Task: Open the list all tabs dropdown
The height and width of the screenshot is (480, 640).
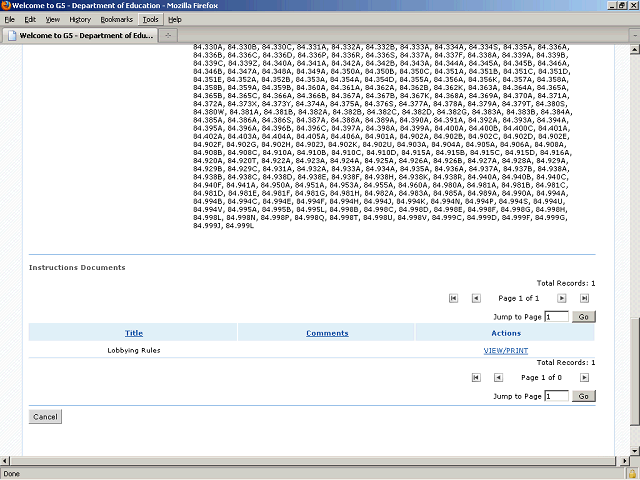Action: [x=630, y=35]
